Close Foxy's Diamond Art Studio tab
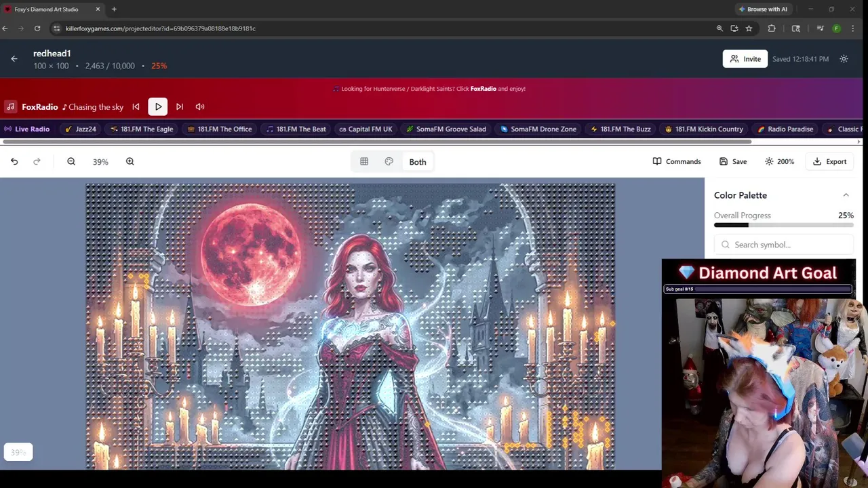Viewport: 868px width, 488px height. click(x=98, y=9)
